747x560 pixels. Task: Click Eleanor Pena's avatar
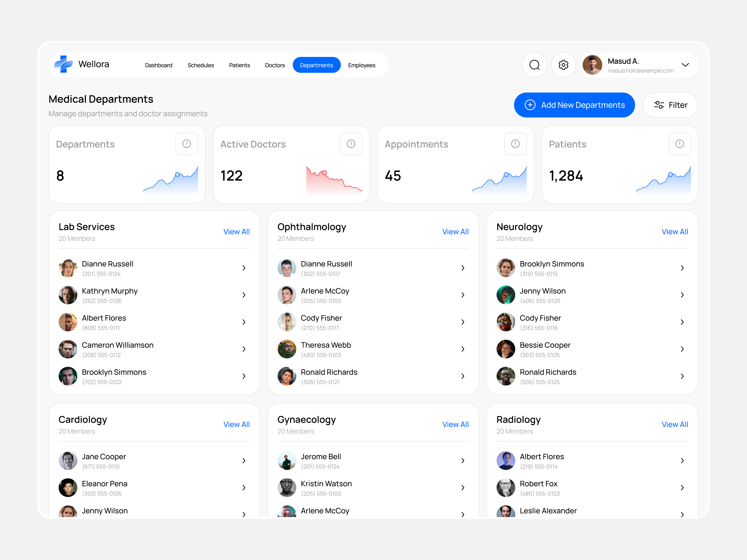pyautogui.click(x=68, y=488)
